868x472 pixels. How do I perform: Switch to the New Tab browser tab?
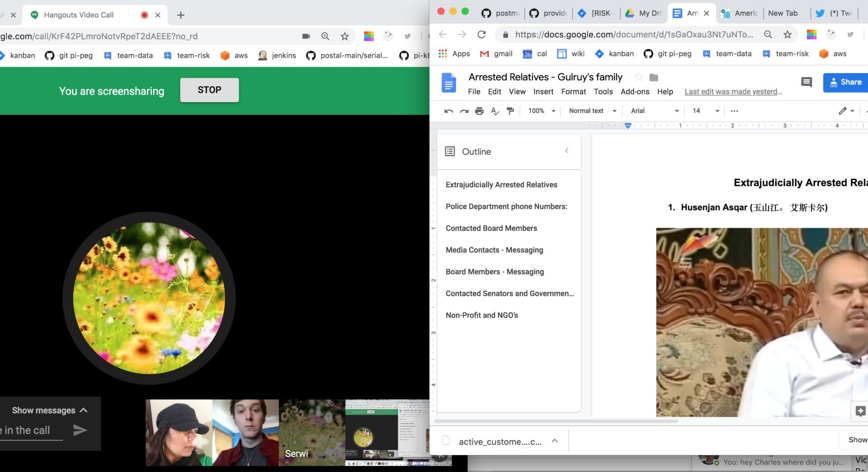pyautogui.click(x=783, y=13)
